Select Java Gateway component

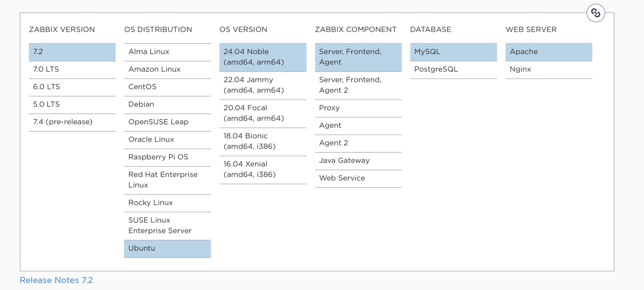pos(358,161)
